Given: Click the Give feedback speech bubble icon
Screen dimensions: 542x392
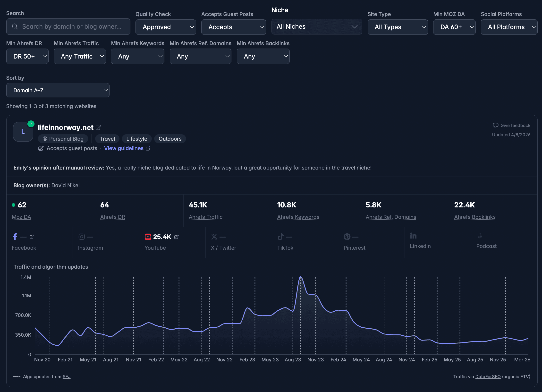Looking at the screenshot, I should click(x=495, y=126).
